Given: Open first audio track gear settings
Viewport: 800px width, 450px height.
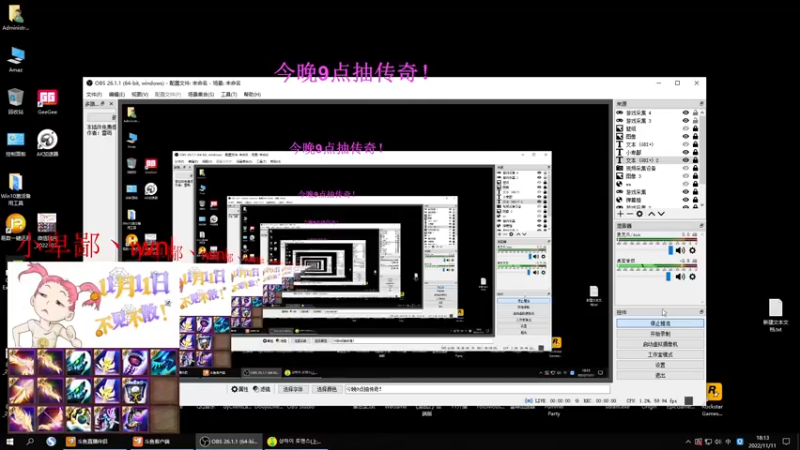Looking at the screenshot, I should point(692,251).
